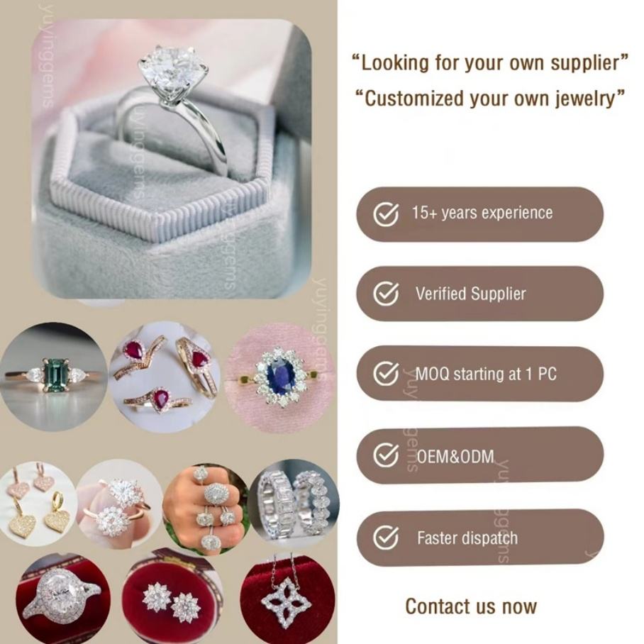
Task: Choose the Faster dispatch pill
Action: pos(479,538)
